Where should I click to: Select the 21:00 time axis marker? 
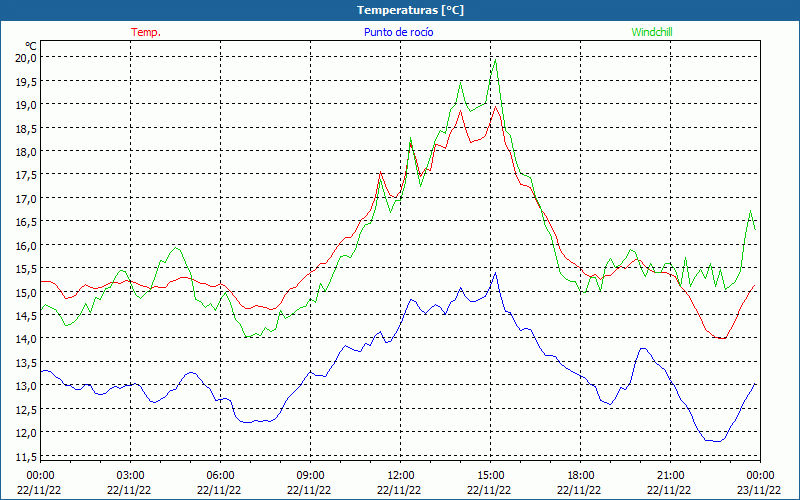tap(670, 475)
